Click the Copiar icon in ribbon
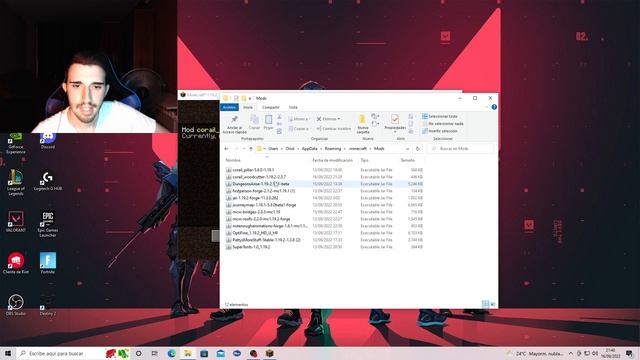Viewport: 640px width, 360px height. 254,119
